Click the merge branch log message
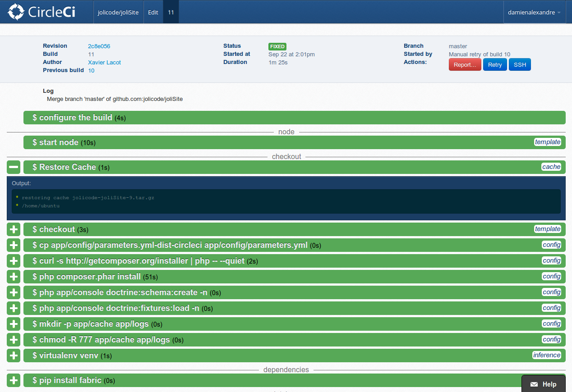This screenshot has width=572, height=392. [115, 99]
